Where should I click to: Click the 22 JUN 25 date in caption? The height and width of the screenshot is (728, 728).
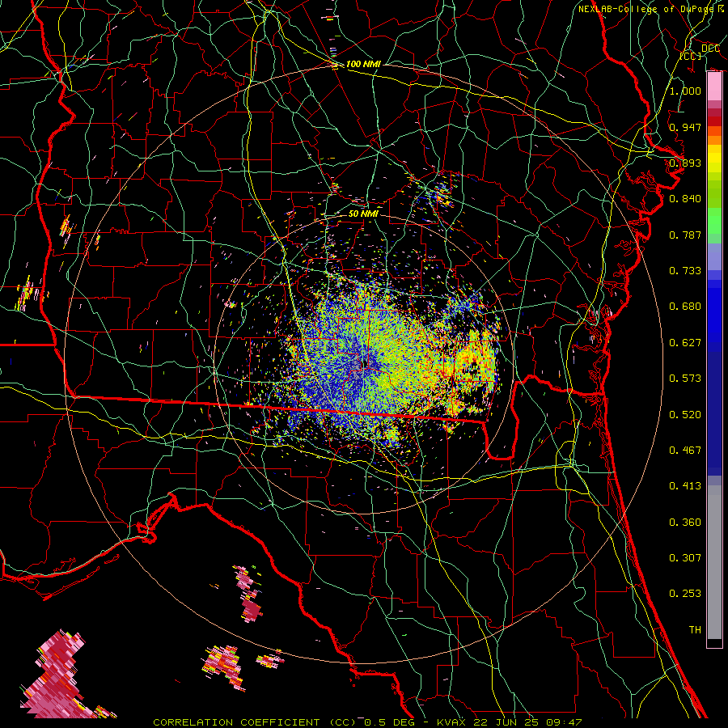pos(507,722)
